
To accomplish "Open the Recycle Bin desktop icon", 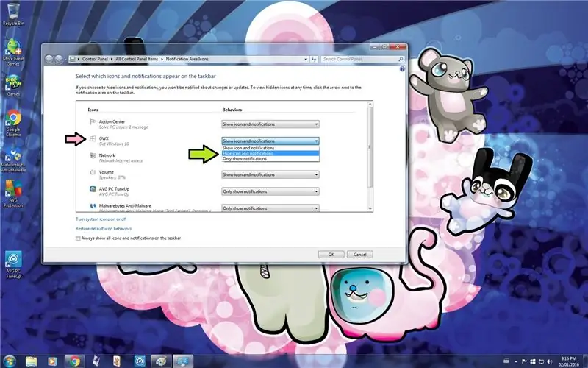I will pos(13,15).
